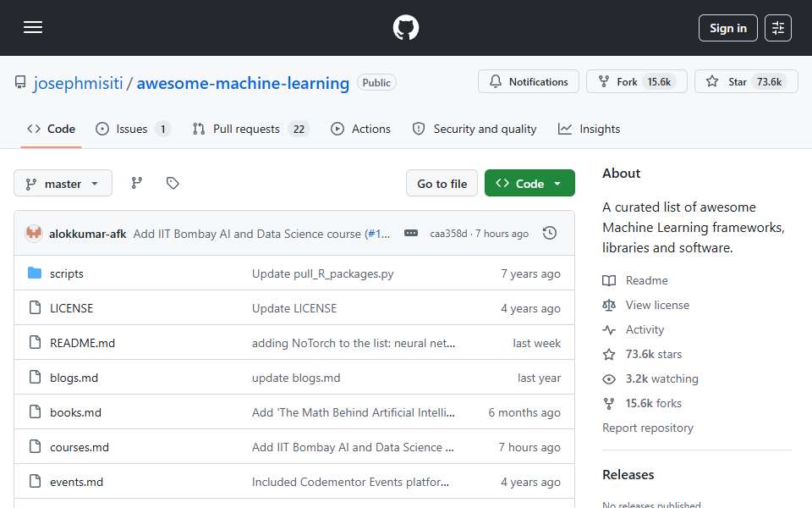The height and width of the screenshot is (508, 812).
Task: Click Go to file button
Action: [x=442, y=184]
